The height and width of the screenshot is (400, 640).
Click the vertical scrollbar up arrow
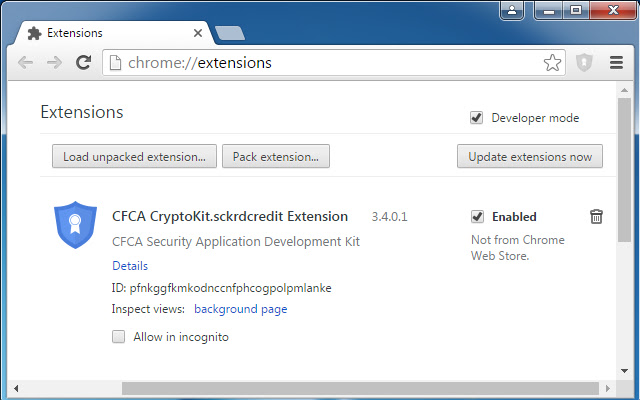click(x=624, y=90)
